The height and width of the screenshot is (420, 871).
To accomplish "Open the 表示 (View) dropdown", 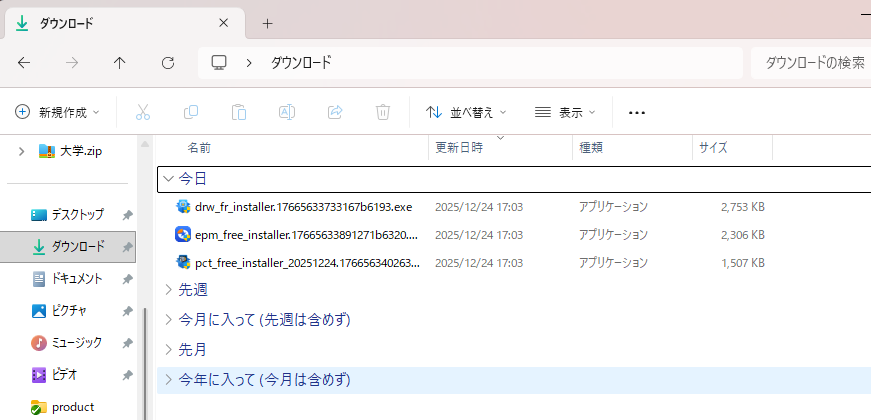I will [x=564, y=112].
